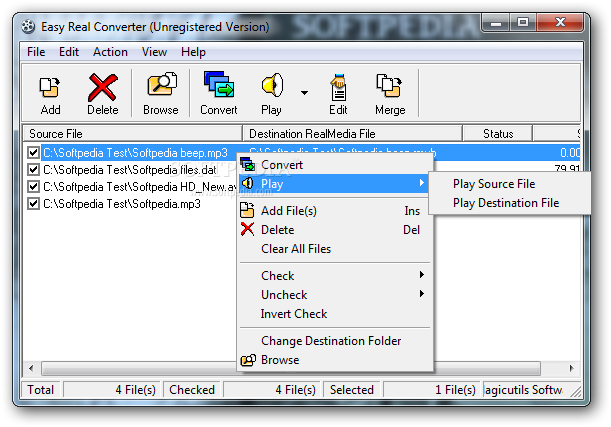Select the row Softpedia HD_New file
The height and width of the screenshot is (427, 611).
(x=140, y=187)
